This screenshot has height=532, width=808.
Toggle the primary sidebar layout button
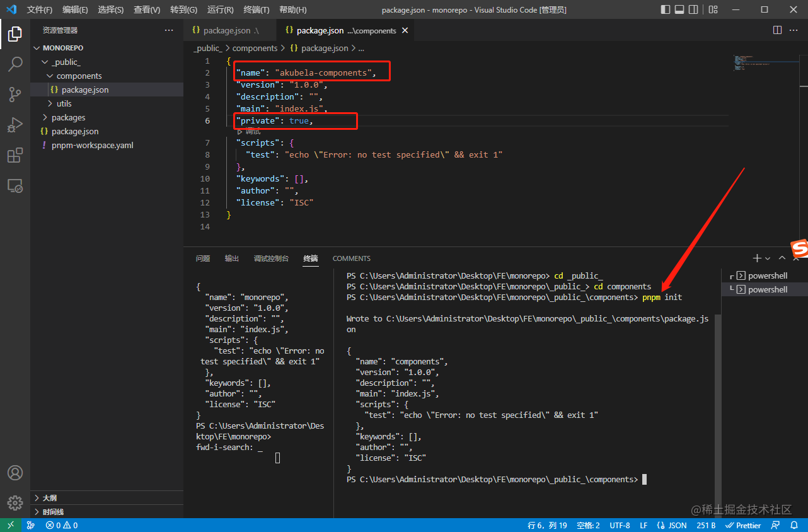pyautogui.click(x=666, y=9)
